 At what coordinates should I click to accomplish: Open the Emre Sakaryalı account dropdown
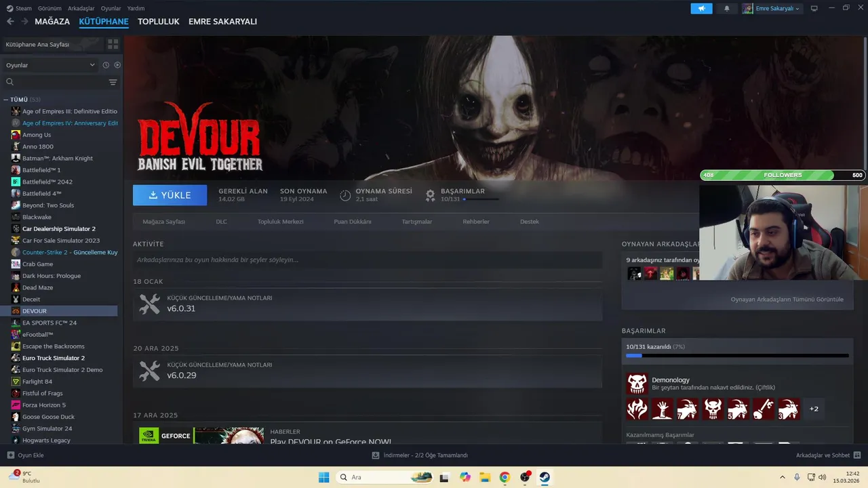pos(771,8)
